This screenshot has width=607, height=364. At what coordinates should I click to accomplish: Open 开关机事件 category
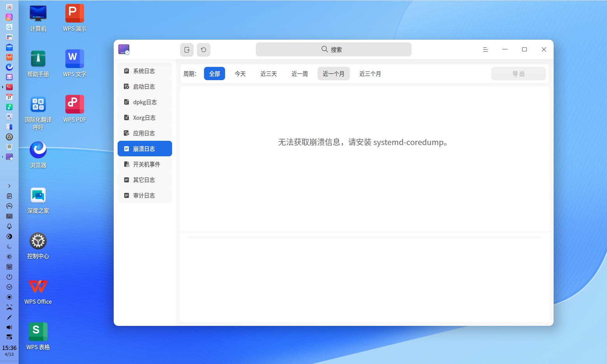[145, 164]
